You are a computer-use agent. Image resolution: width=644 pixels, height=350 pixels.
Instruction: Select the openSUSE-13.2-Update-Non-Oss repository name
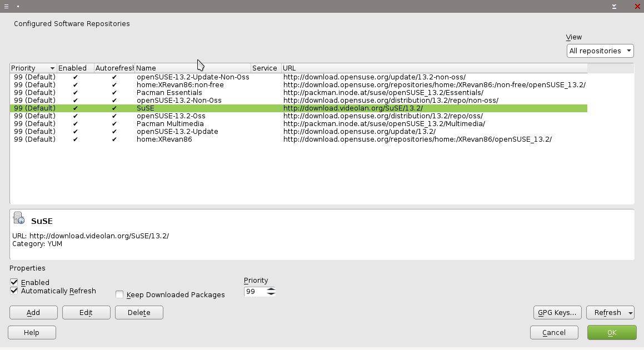coord(193,77)
